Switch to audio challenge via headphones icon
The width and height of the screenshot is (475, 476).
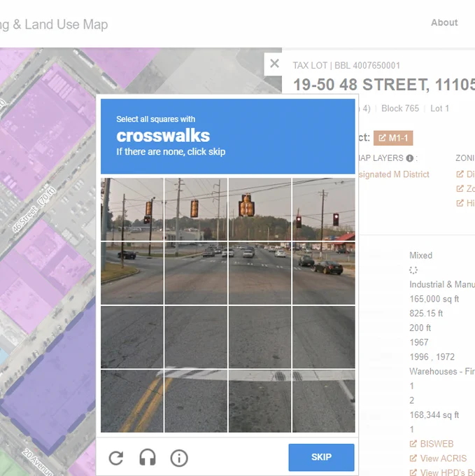click(x=148, y=458)
